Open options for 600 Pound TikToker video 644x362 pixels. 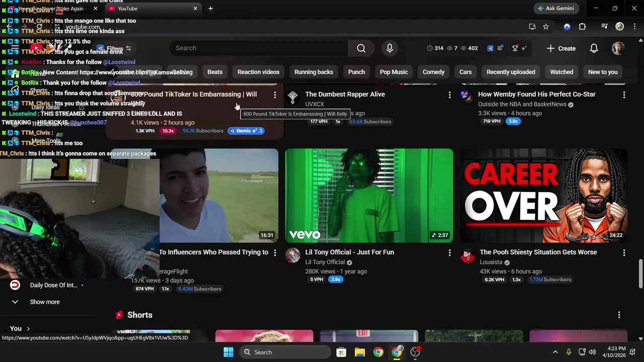click(x=275, y=95)
